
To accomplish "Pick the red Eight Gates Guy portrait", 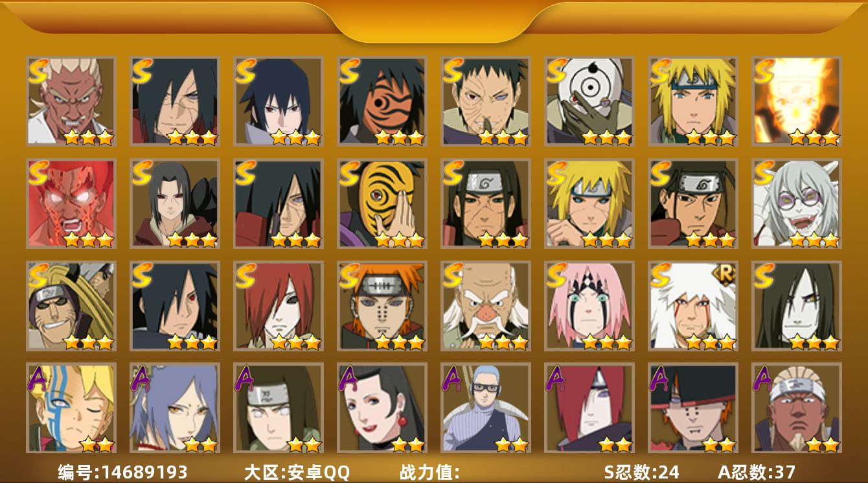I will pyautogui.click(x=71, y=204).
